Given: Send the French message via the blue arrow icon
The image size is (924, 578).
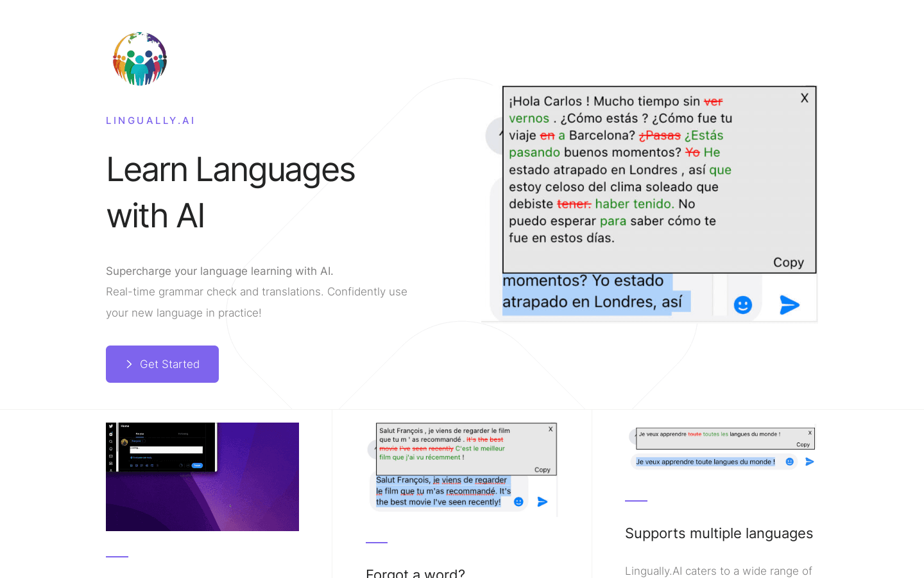Looking at the screenshot, I should pos(542,502).
